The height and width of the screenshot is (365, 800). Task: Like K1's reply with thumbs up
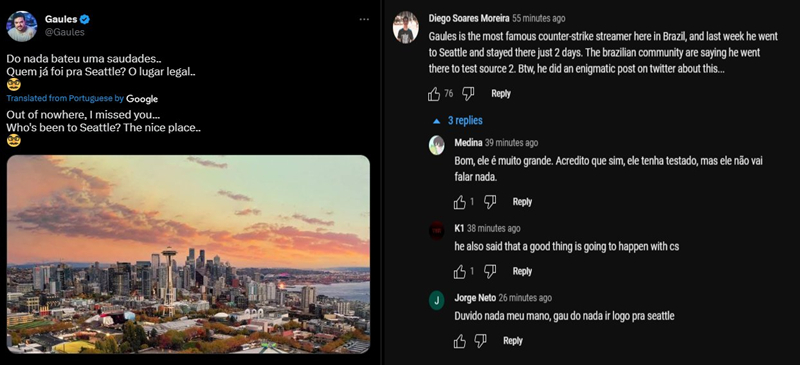[460, 272]
